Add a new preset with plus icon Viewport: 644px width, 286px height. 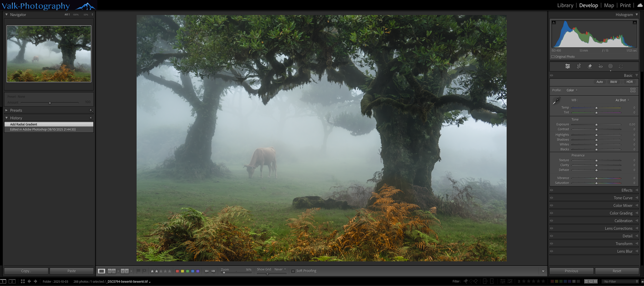tap(91, 110)
